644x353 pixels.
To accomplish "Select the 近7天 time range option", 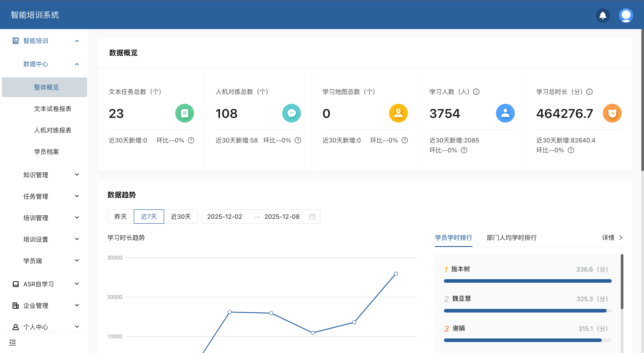I will 149,216.
